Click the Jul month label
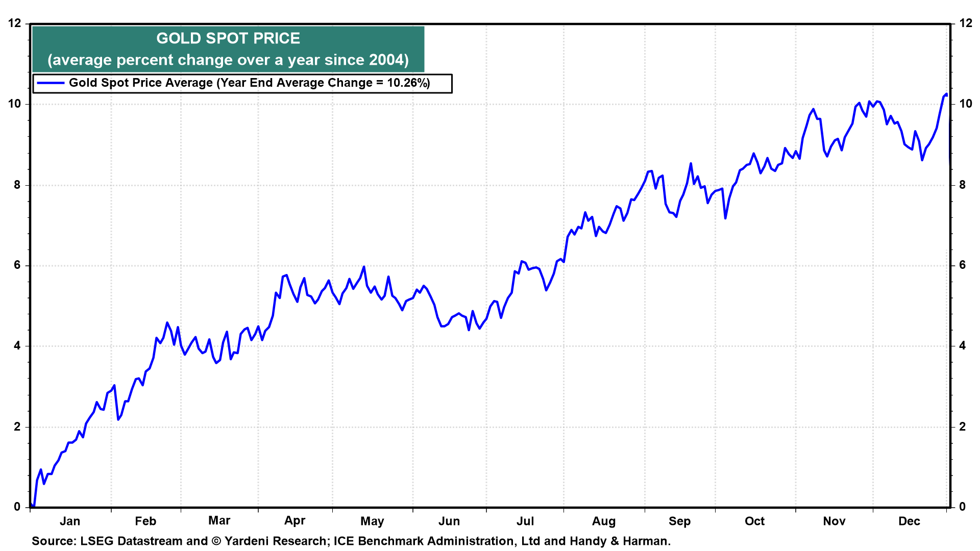 (x=525, y=521)
